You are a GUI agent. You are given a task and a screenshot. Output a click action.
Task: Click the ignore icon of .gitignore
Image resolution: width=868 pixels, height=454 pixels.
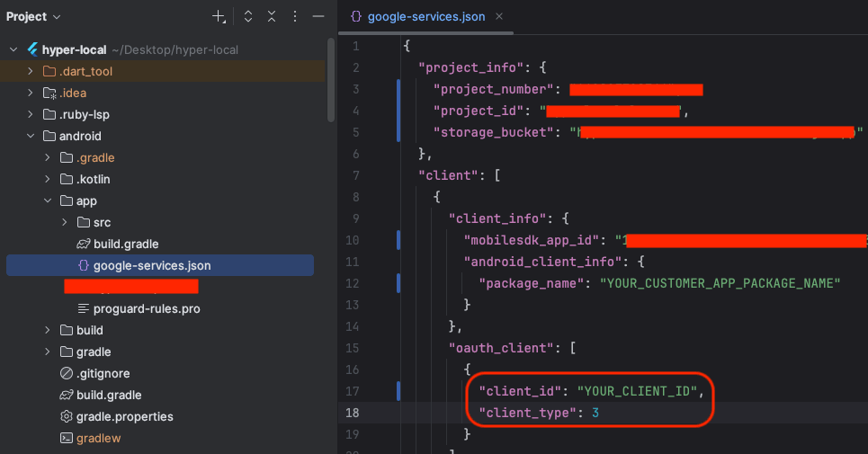point(67,373)
